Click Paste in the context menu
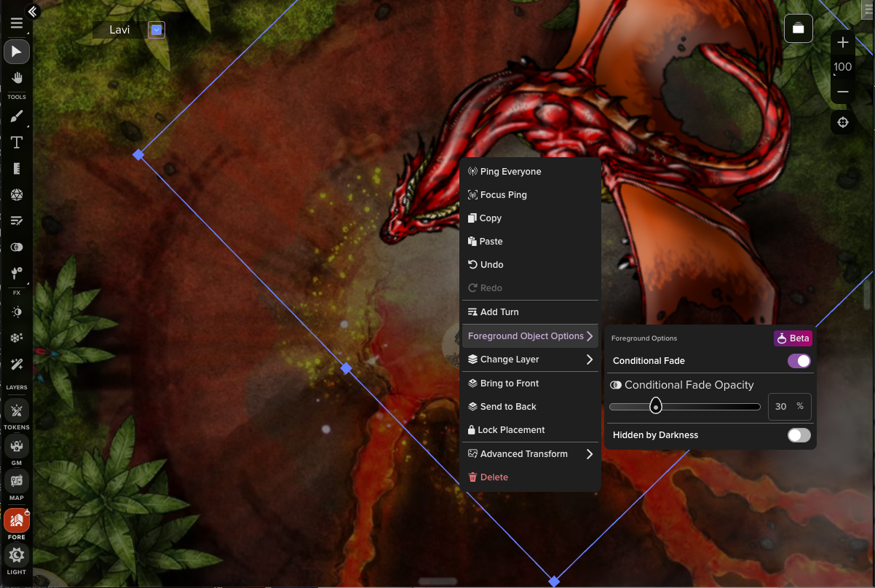The height and width of the screenshot is (588, 875). tap(530, 242)
